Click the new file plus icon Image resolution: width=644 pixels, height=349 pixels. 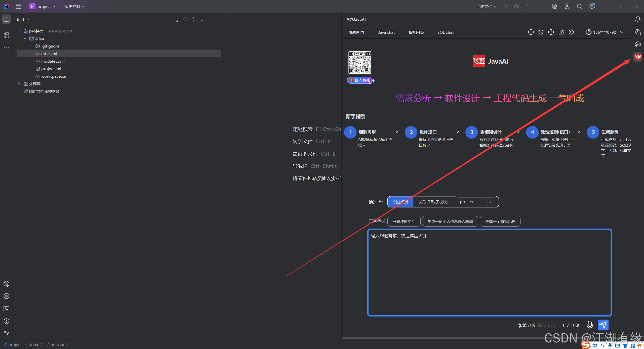(175, 19)
